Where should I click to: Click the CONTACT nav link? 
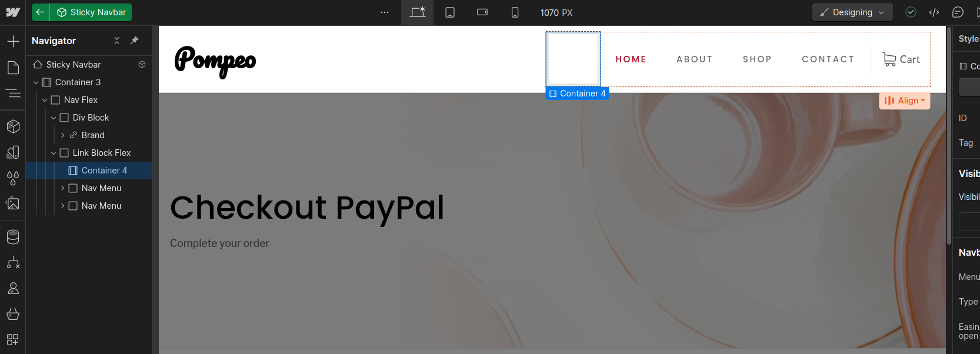click(x=828, y=59)
